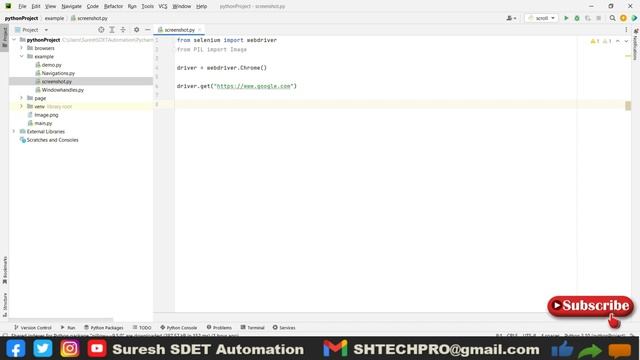The width and height of the screenshot is (640, 360).
Task: Open the Navigate menu
Action: point(71,6)
